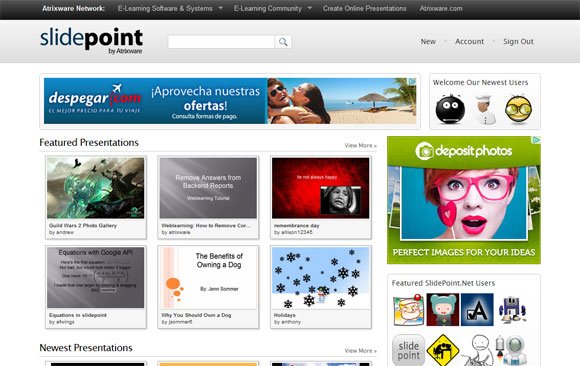Open Why You Should Own a Dog title
580x366 pixels.
196,315
